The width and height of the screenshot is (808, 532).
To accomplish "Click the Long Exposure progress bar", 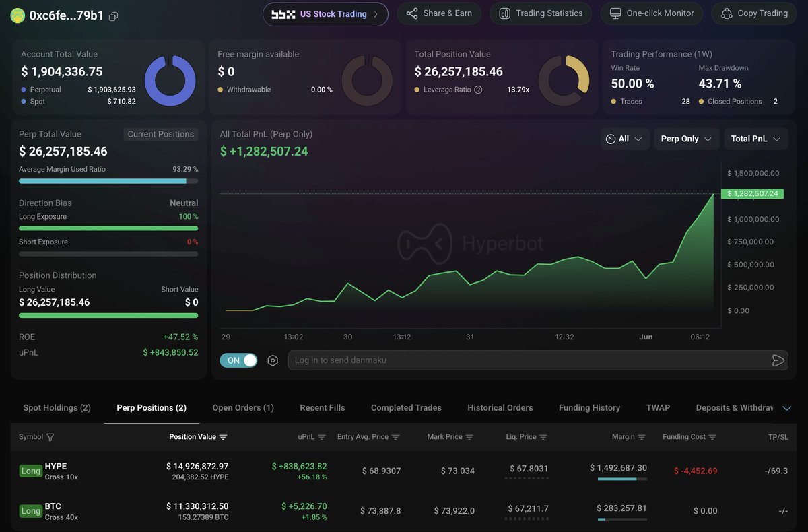I will coord(108,228).
